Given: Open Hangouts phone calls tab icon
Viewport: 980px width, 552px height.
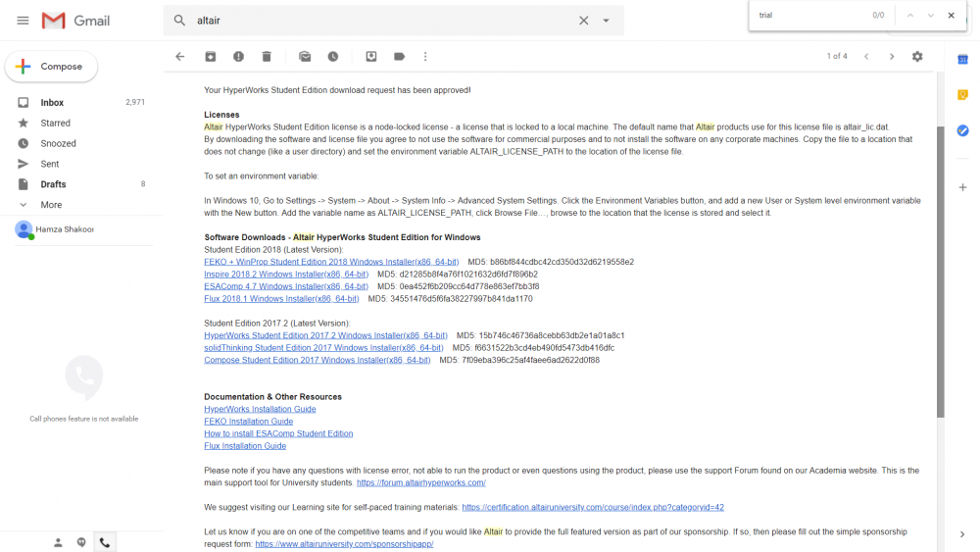Looking at the screenshot, I should 105,542.
